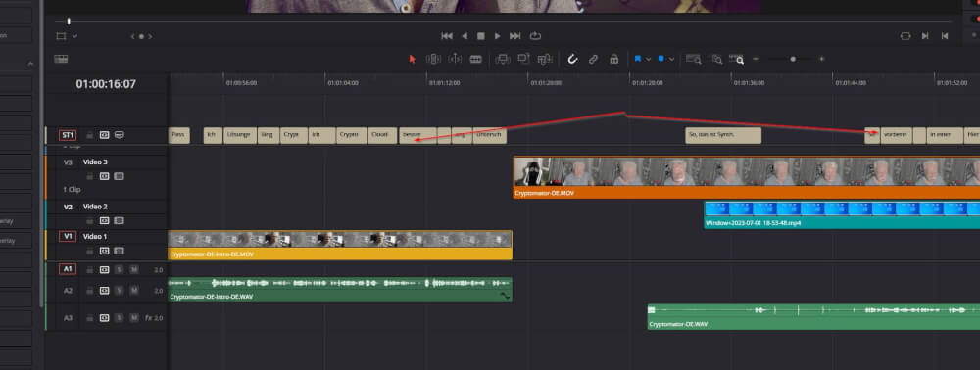Mute the A1 audio track
This screenshot has width=980, height=370.
point(133,269)
